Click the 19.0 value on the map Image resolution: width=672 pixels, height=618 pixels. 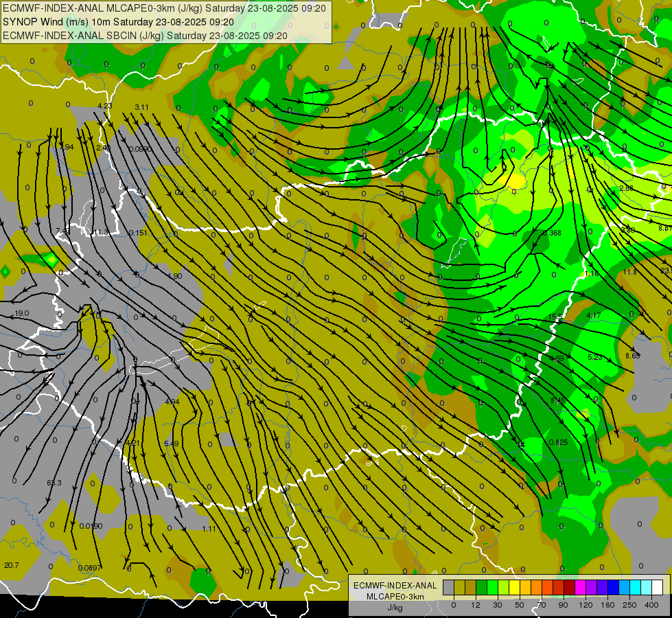22,314
